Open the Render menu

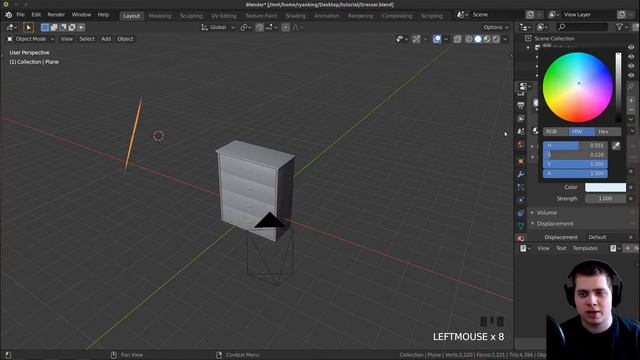pos(56,15)
